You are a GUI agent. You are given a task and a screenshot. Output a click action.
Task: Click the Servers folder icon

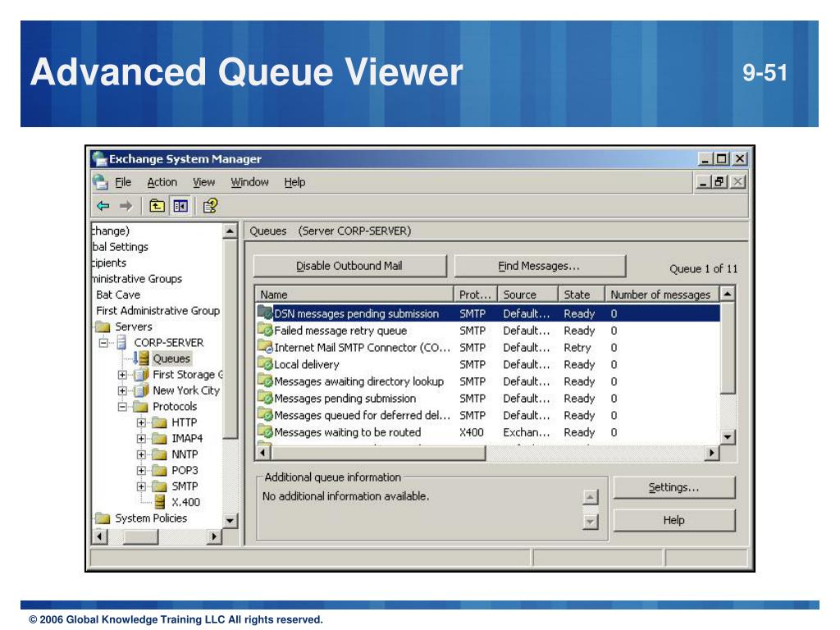[102, 326]
